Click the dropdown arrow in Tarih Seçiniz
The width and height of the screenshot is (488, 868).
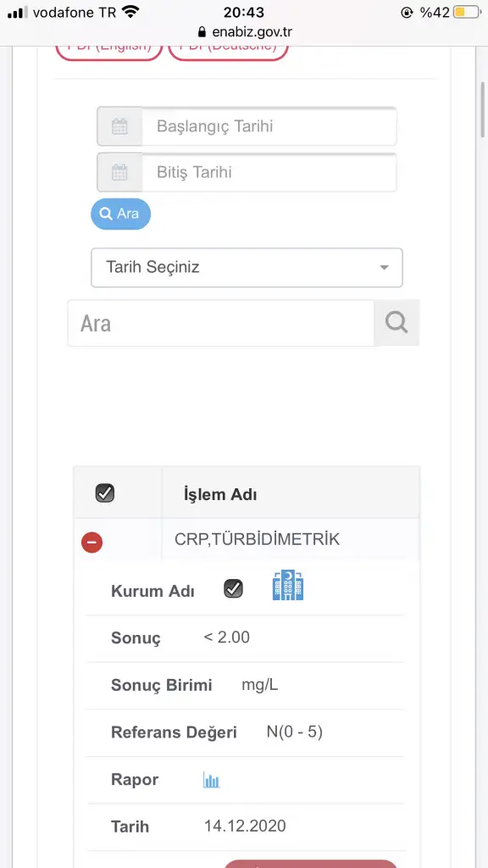point(384,268)
